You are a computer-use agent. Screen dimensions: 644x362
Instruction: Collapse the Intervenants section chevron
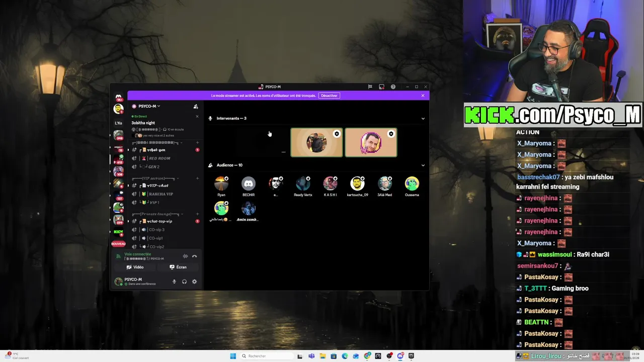pyautogui.click(x=423, y=119)
